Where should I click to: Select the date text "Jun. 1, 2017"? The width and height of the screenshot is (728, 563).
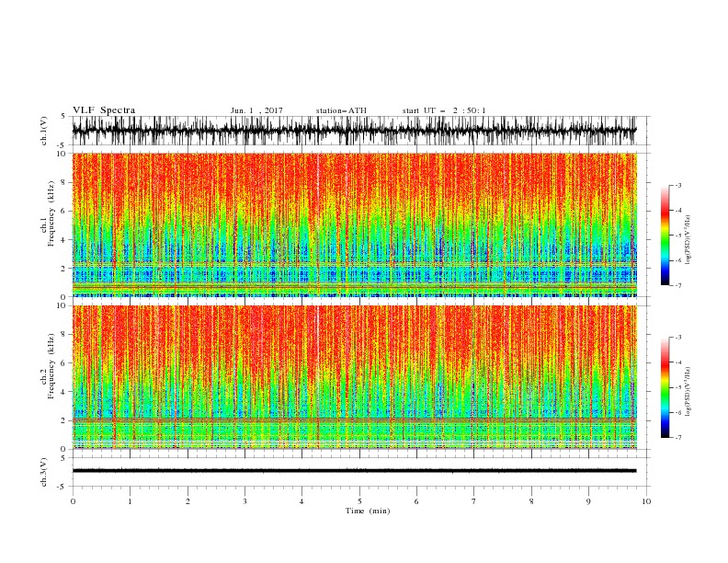[256, 110]
